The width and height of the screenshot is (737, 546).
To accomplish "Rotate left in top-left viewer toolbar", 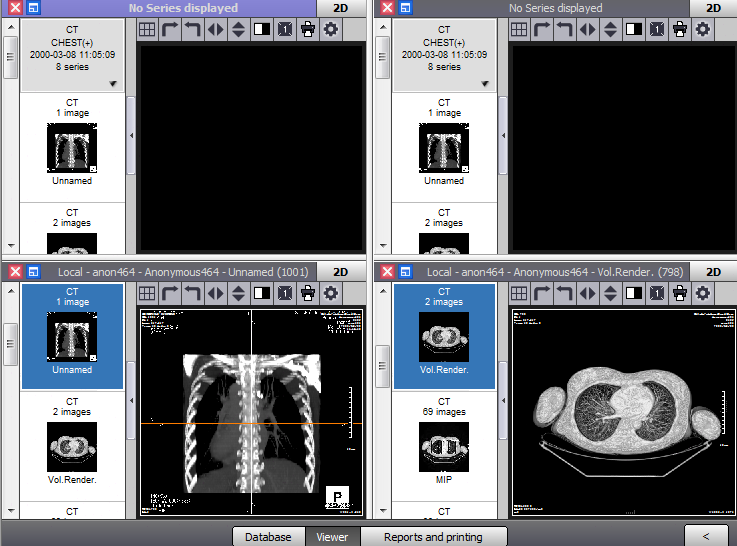I will point(193,30).
